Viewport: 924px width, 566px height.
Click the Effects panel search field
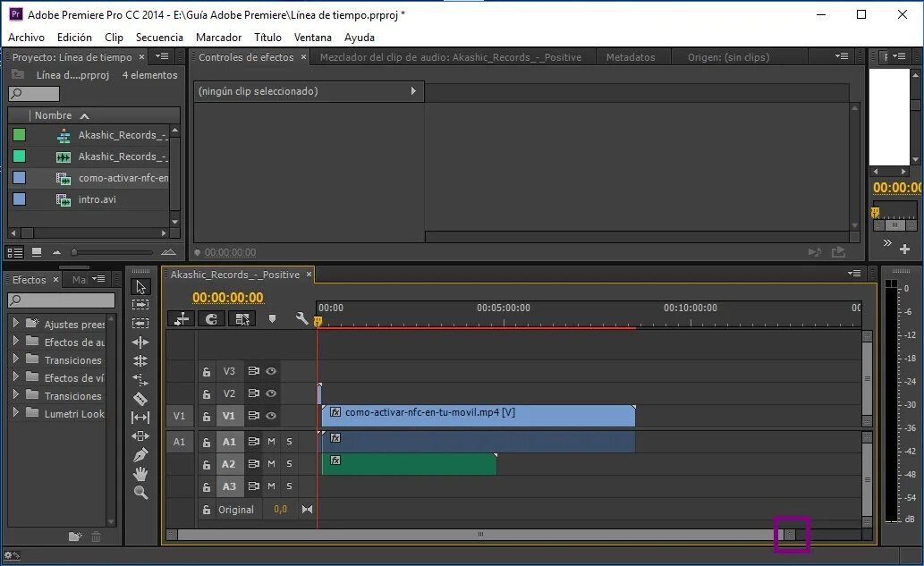pos(62,300)
